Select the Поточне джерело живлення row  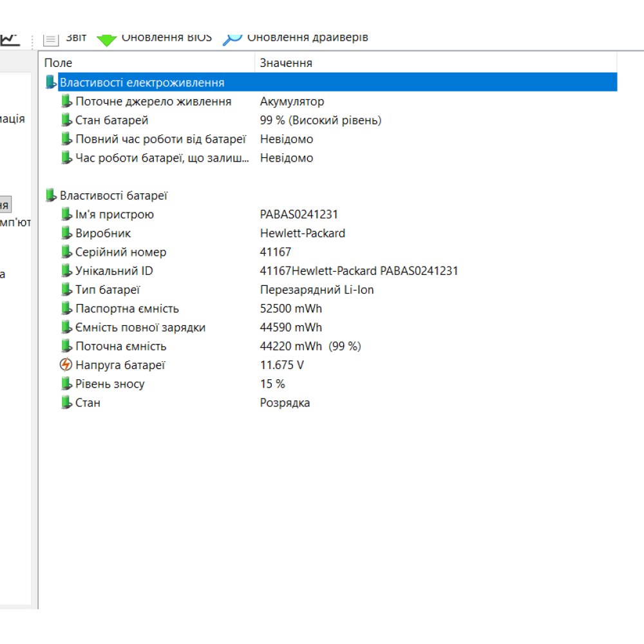(x=153, y=102)
